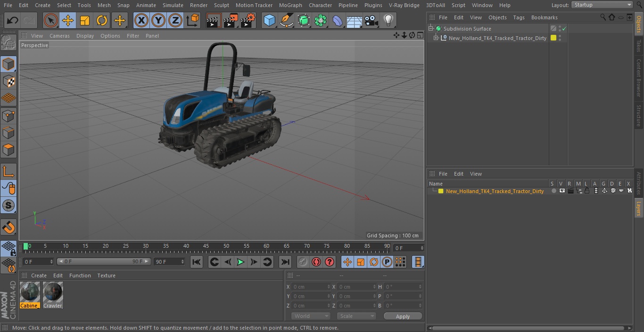Add a Subdivision Surface generator
Screen dimensions: 644x332
[x=304, y=20]
